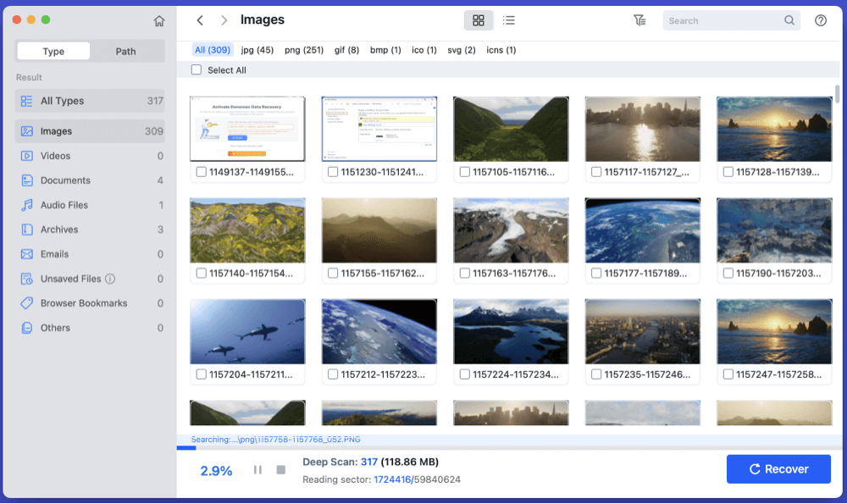This screenshot has width=847, height=504.
Task: Switch to the Path tab
Action: coord(125,51)
